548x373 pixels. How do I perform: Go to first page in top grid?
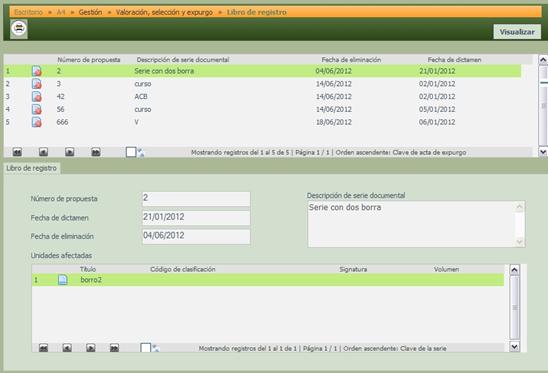tap(17, 152)
